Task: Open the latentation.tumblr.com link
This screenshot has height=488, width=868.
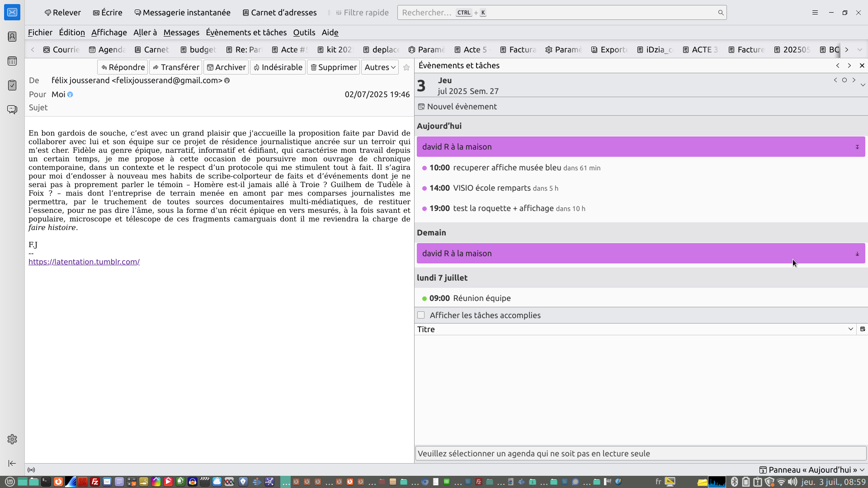Action: [84, 262]
